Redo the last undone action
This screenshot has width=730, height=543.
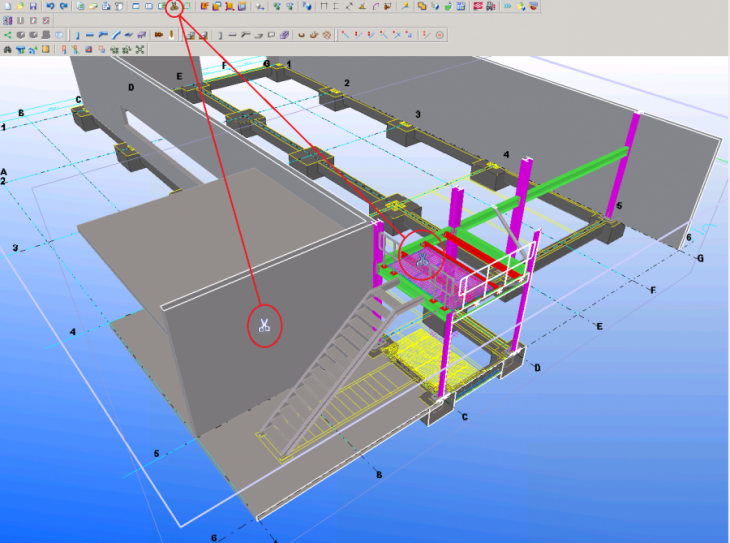[63, 6]
